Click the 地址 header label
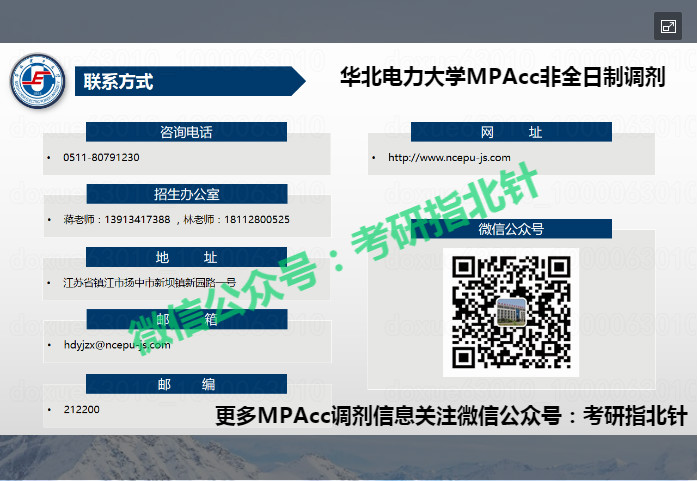This screenshot has width=697, height=481. coord(186,257)
